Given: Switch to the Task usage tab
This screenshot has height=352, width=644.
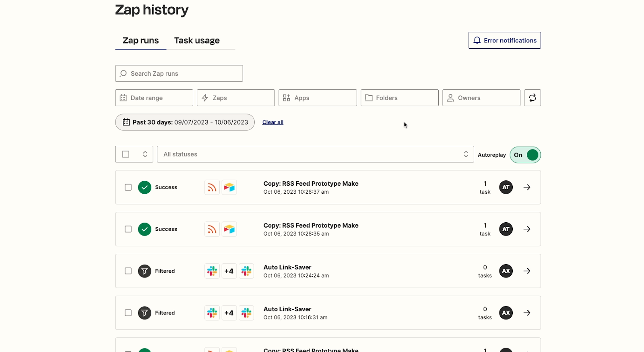Looking at the screenshot, I should 197,41.
